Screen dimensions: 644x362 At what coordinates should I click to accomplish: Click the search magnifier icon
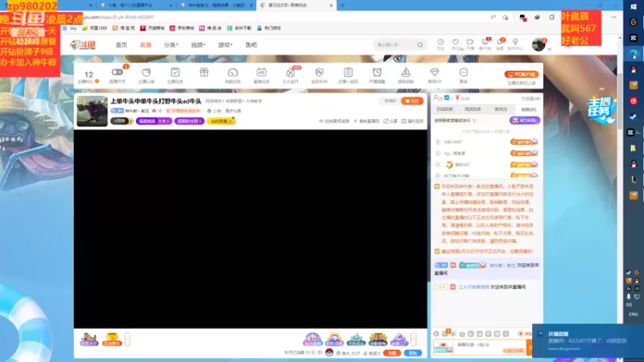[x=419, y=45]
